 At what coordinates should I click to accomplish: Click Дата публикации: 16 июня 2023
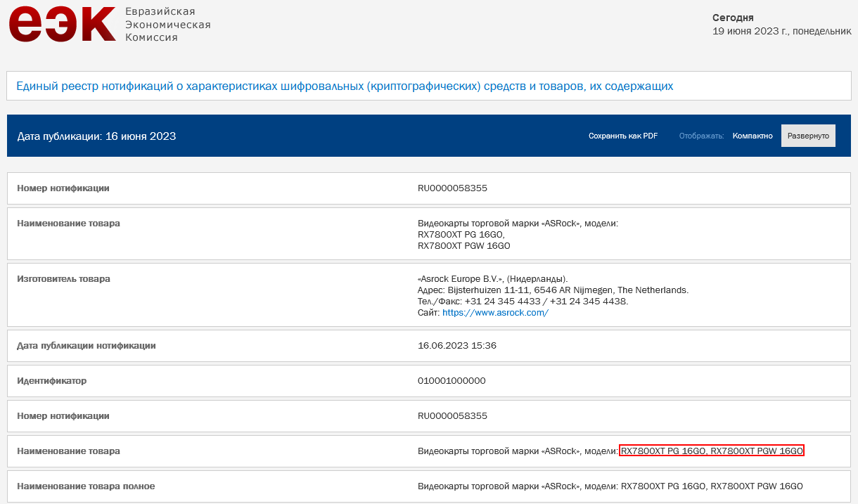96,136
